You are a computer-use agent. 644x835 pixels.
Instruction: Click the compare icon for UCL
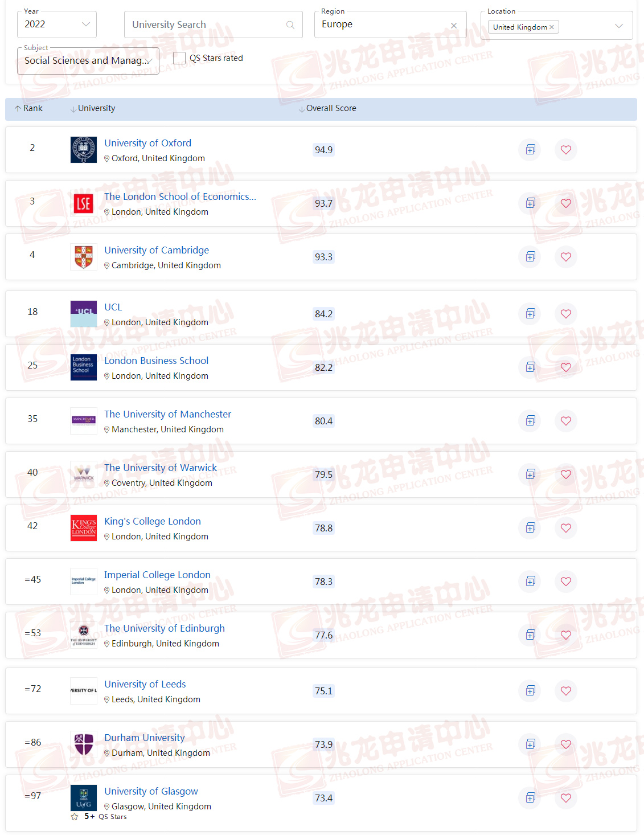(x=530, y=314)
